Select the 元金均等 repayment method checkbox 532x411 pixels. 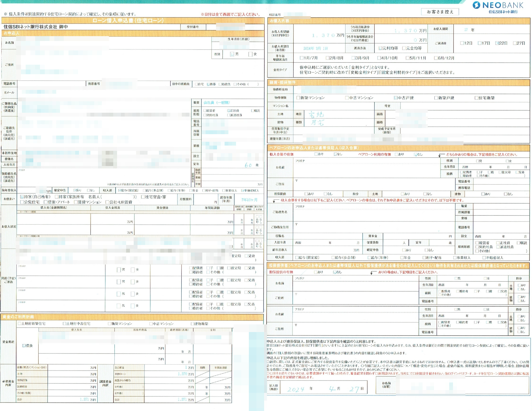404,48
